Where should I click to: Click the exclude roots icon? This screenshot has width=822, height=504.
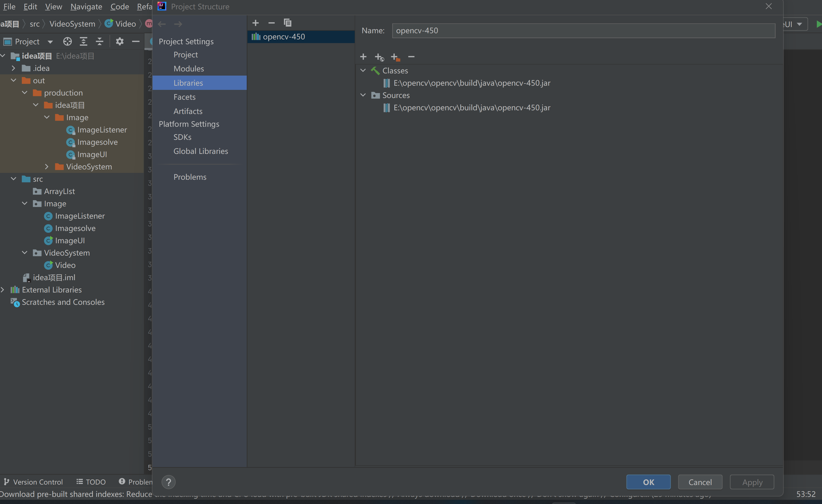point(395,57)
